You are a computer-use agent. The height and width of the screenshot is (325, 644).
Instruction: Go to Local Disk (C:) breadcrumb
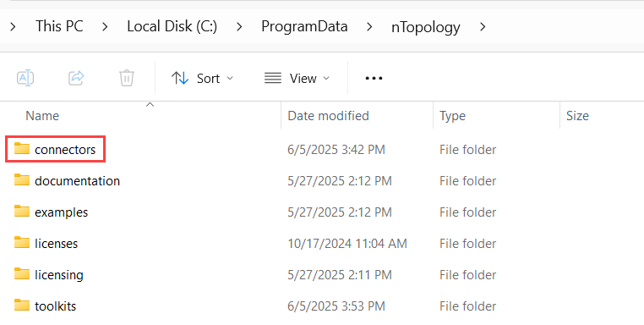(172, 26)
